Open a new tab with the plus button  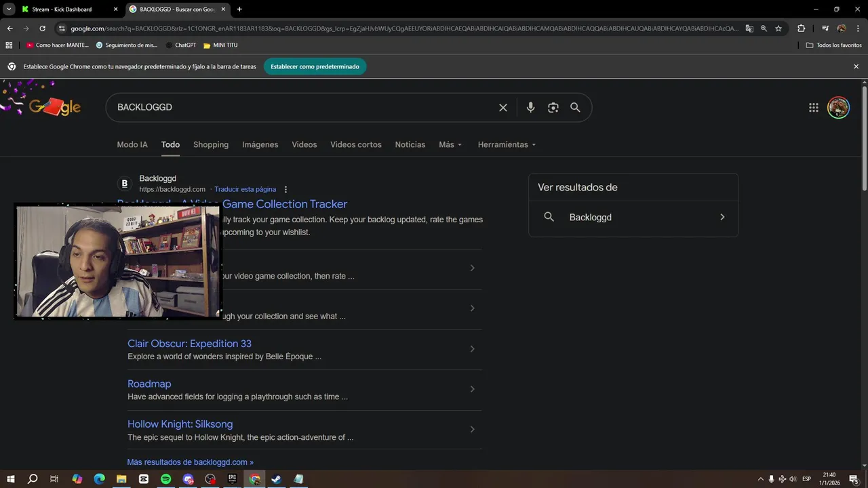click(239, 9)
